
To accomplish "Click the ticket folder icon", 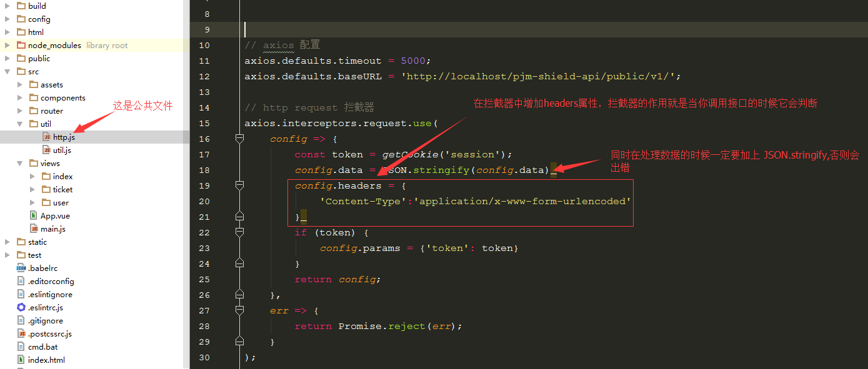I will [46, 189].
